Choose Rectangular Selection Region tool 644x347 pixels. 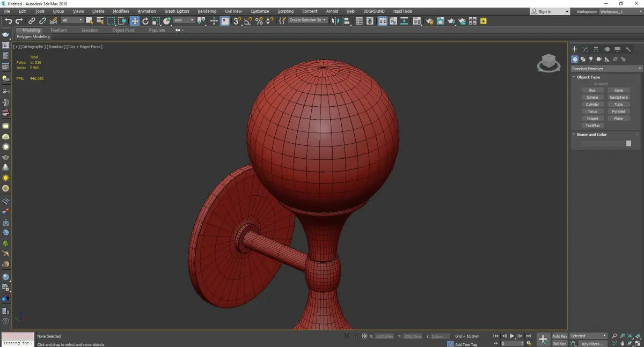pyautogui.click(x=111, y=21)
